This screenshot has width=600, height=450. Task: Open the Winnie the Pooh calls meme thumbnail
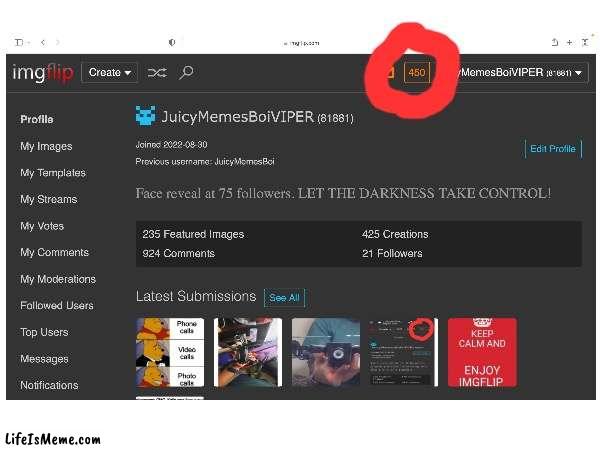click(170, 352)
